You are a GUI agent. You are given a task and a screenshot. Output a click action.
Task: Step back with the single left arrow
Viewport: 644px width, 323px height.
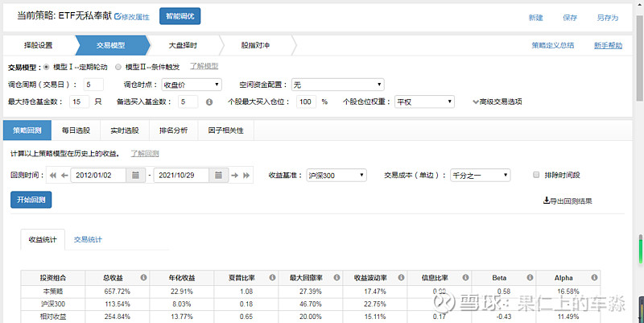64,176
